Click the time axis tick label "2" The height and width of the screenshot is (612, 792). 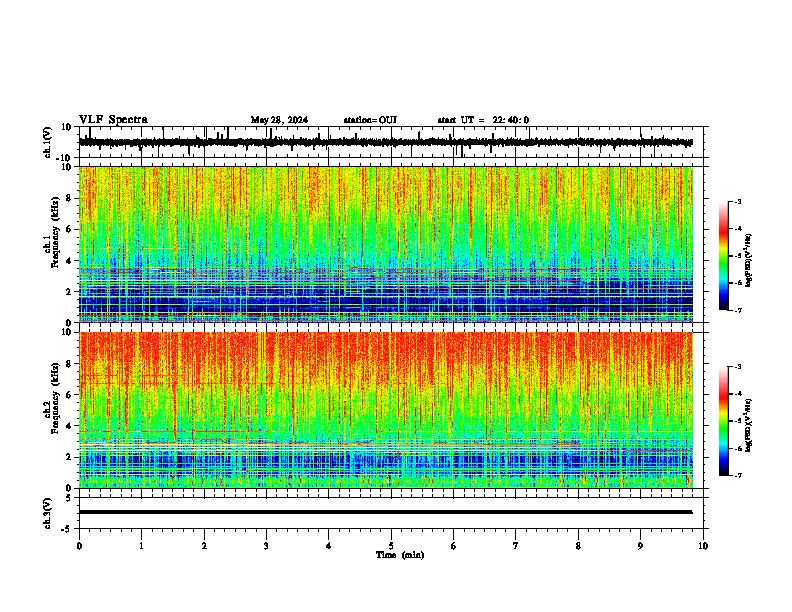204,546
